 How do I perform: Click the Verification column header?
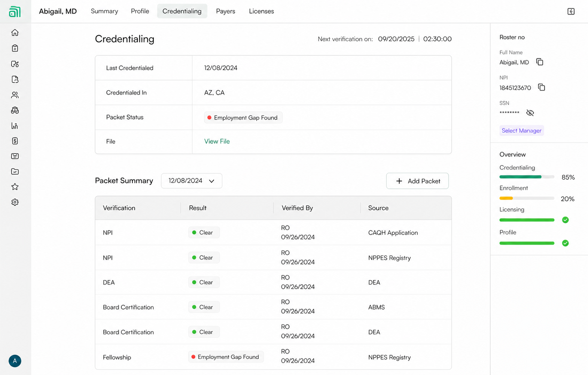pyautogui.click(x=119, y=208)
